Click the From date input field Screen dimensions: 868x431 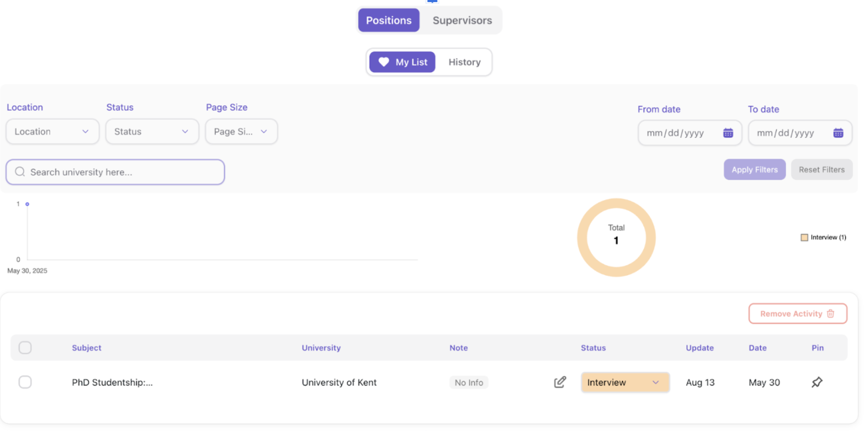pos(690,133)
